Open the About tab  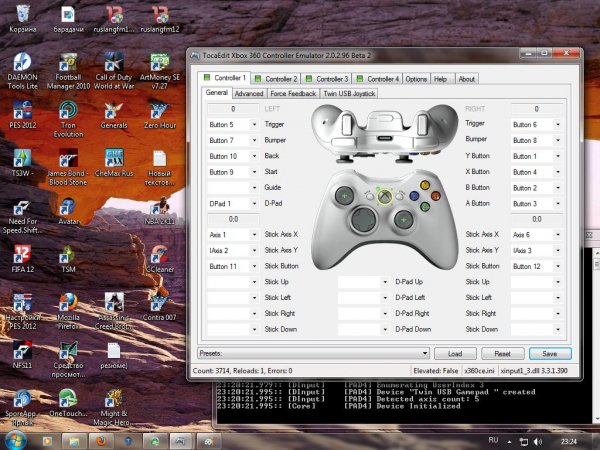466,79
